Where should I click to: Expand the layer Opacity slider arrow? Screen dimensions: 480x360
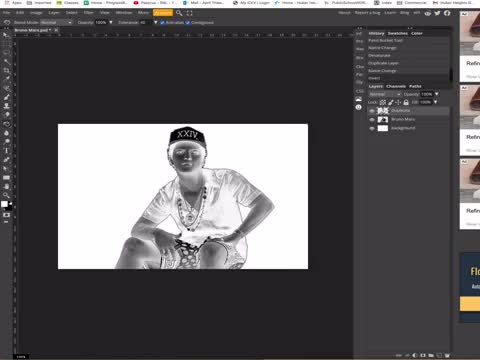pos(437,94)
